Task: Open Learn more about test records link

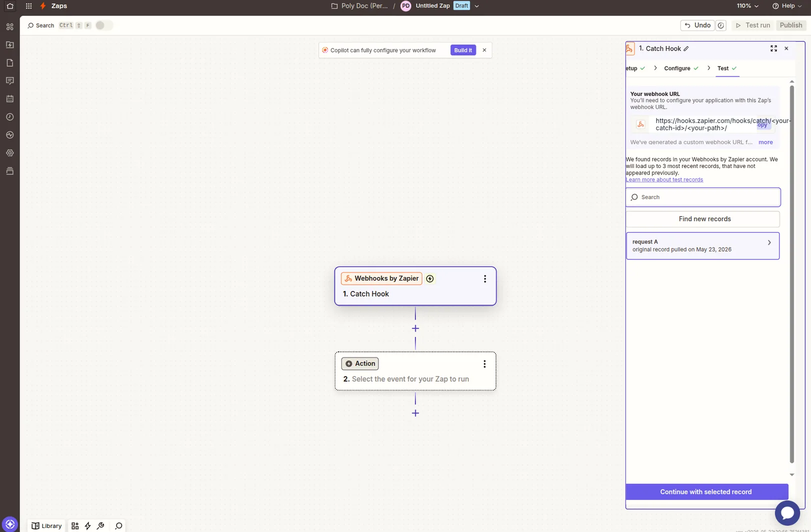Action: click(664, 180)
